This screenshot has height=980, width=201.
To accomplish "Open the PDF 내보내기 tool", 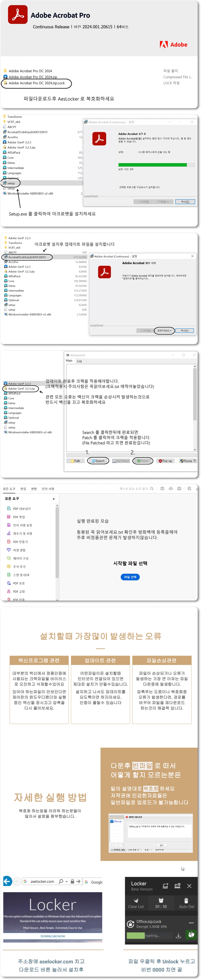I will pyautogui.click(x=22, y=509).
